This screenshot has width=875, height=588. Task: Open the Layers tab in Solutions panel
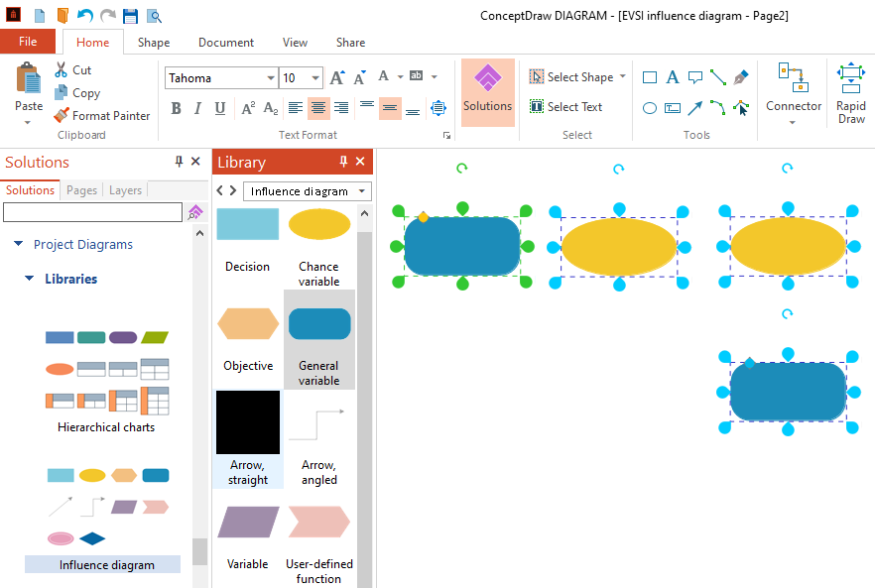point(126,190)
